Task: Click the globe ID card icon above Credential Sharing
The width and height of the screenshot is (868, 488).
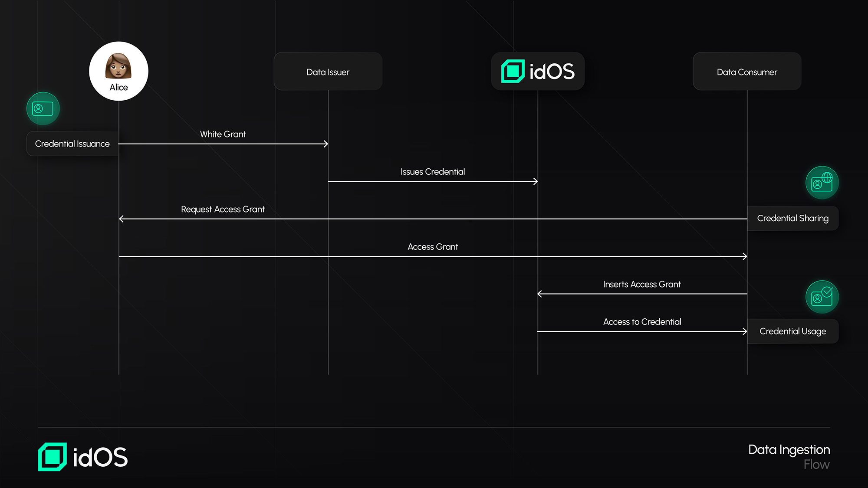Action: (822, 183)
